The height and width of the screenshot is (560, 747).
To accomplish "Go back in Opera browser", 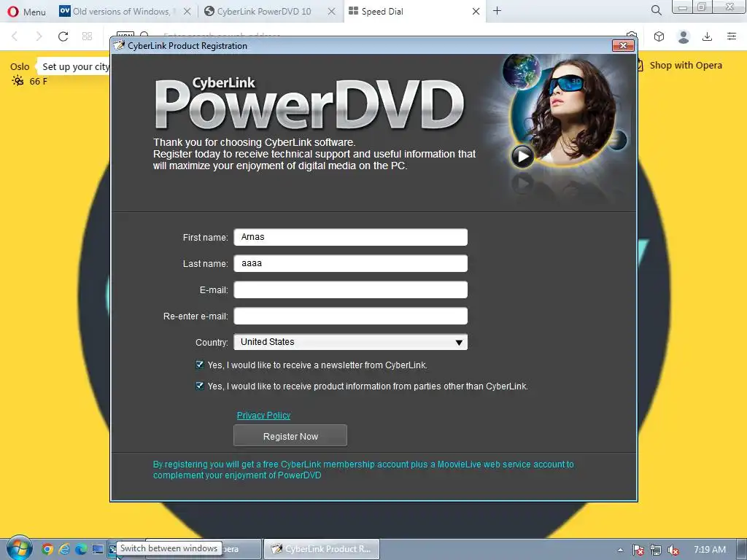I will (x=15, y=36).
